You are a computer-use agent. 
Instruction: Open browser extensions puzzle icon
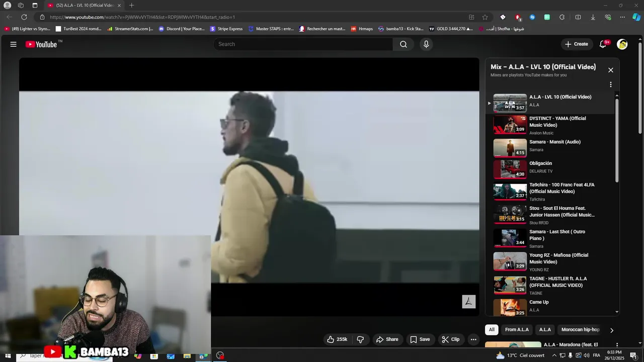[562, 17]
